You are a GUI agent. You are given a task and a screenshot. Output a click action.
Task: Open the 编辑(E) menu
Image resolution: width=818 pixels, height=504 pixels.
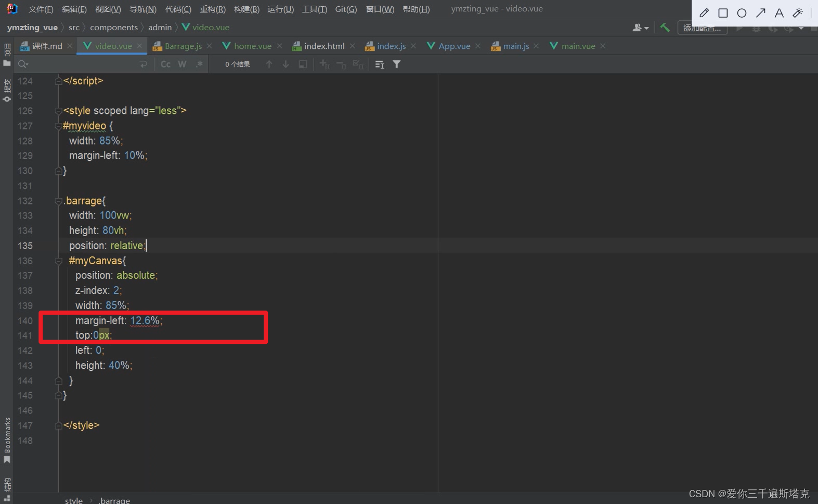click(x=74, y=9)
